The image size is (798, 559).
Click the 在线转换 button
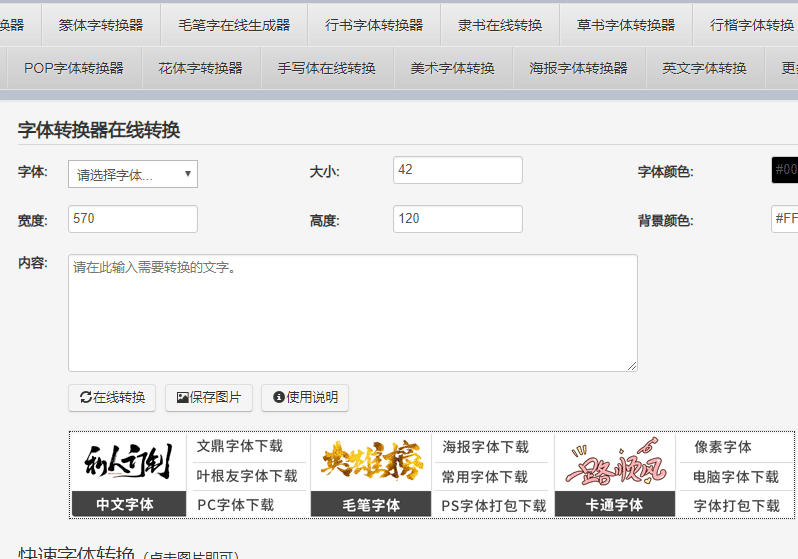pyautogui.click(x=112, y=398)
